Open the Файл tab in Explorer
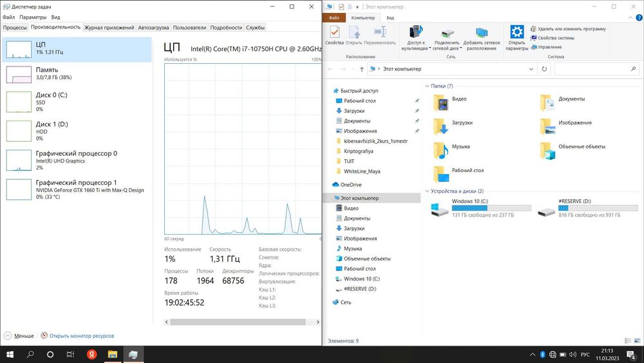Image resolution: width=644 pixels, height=363 pixels. point(334,17)
